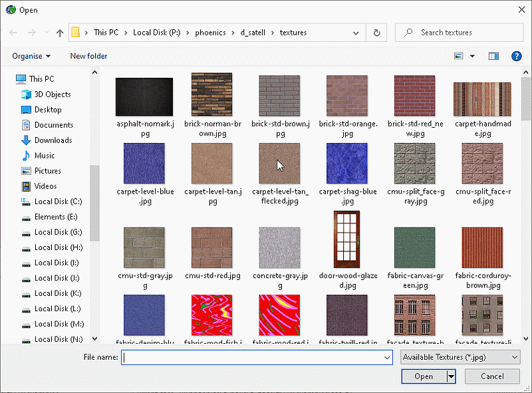Open the Available Textures file type dropdown
This screenshot has height=393, width=532.
pyautogui.click(x=460, y=357)
